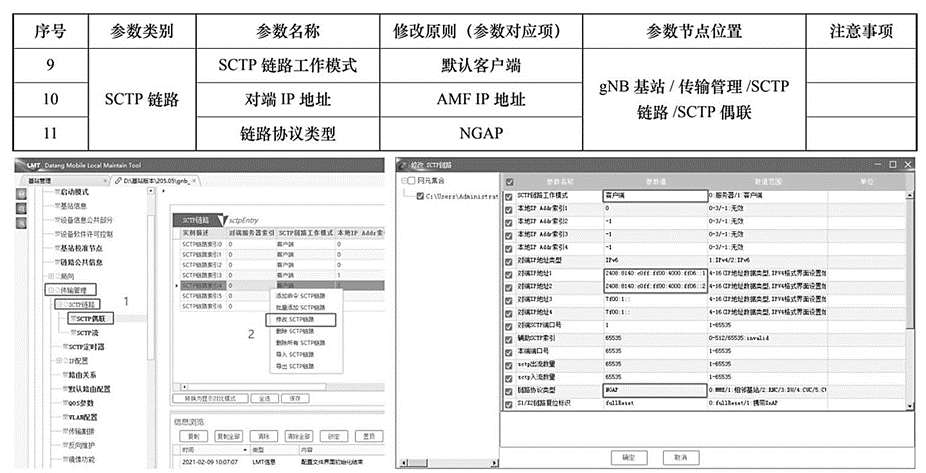Select the 启动模式 tree item
The image size is (926, 473).
[x=71, y=192]
